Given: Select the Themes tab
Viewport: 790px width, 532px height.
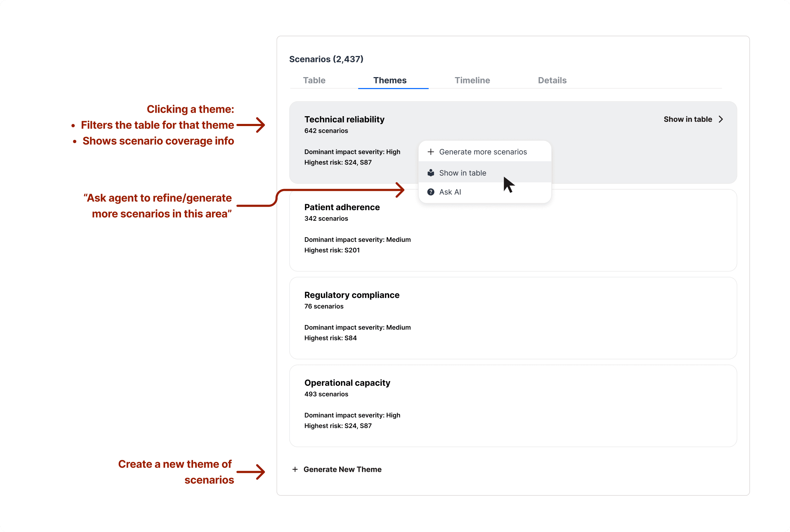Looking at the screenshot, I should coord(390,80).
